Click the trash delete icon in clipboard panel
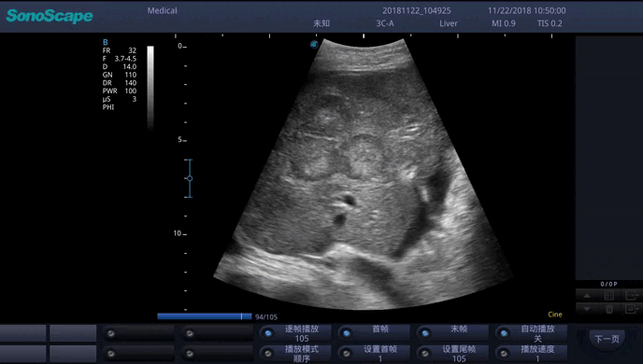Screen dimensions: 643x364 click(x=609, y=309)
